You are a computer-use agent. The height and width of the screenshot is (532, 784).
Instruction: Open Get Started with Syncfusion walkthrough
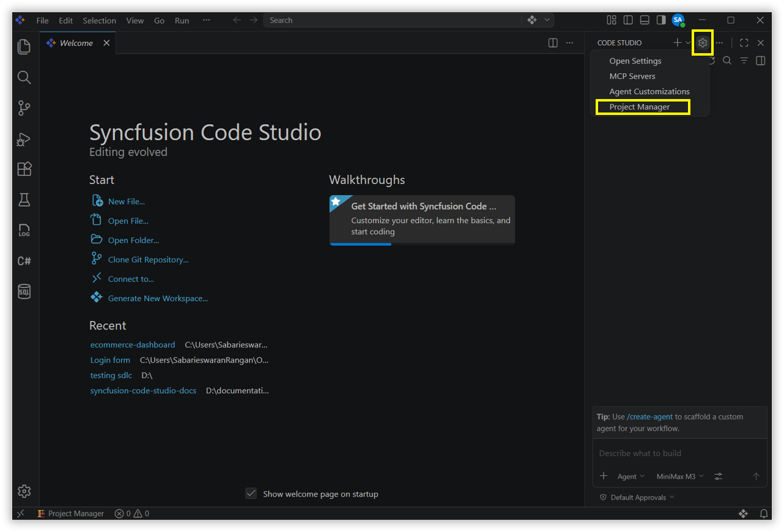[x=422, y=220]
